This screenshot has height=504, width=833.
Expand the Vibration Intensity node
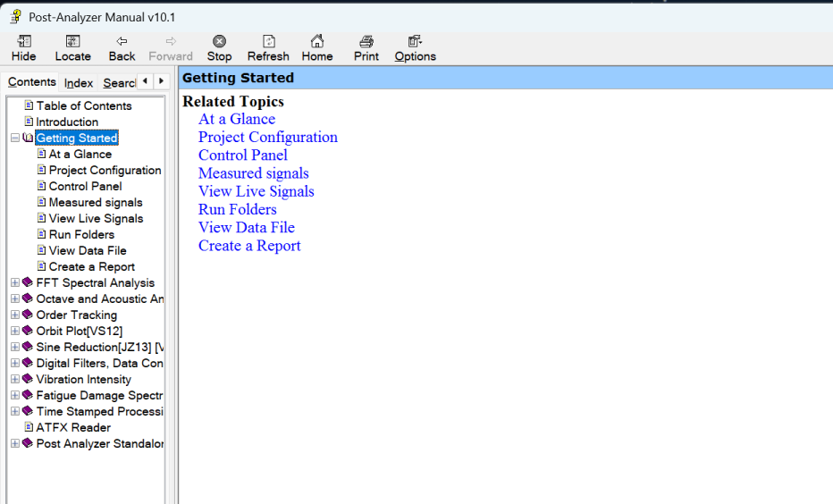coord(15,380)
